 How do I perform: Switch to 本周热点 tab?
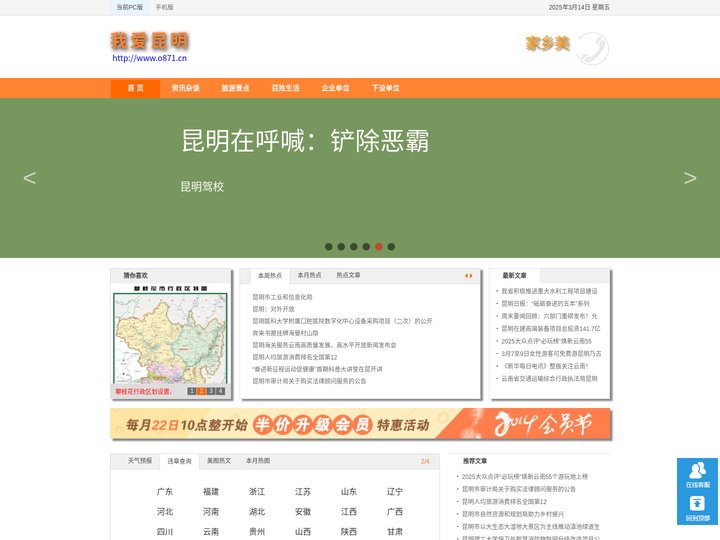(x=270, y=276)
